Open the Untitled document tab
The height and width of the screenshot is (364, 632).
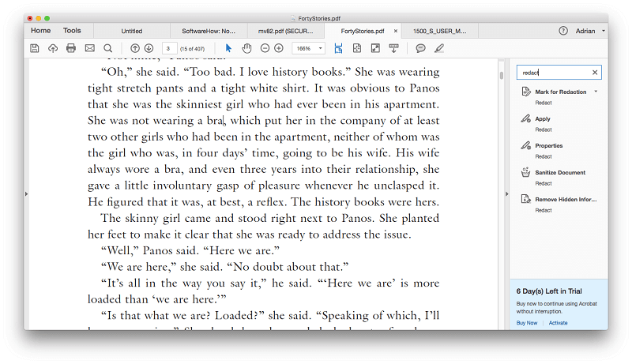coord(132,31)
